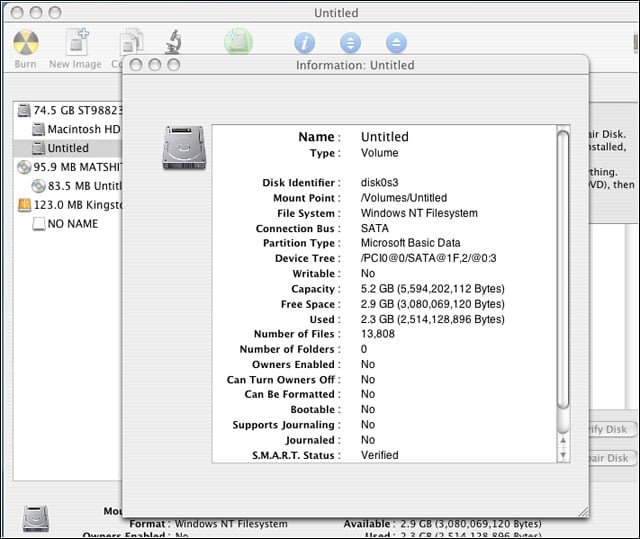This screenshot has height=539, width=640.
Task: Click the /PCI0@0/SATA@1F,2/@0:3 device tree value
Action: 429,258
